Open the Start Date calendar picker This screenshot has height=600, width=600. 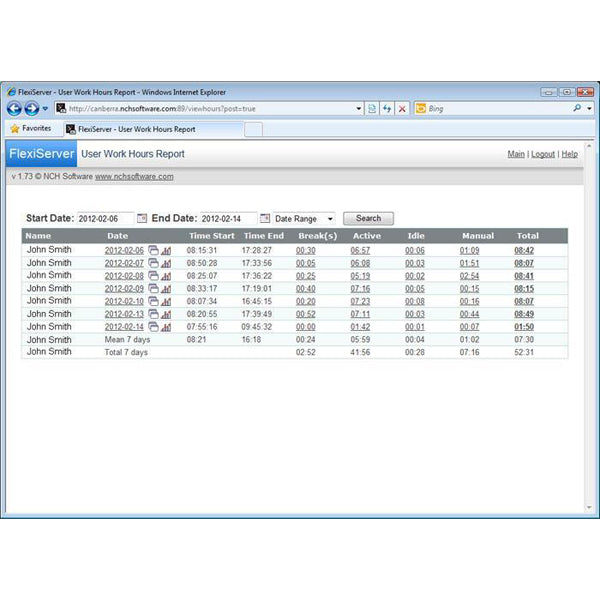(142, 218)
